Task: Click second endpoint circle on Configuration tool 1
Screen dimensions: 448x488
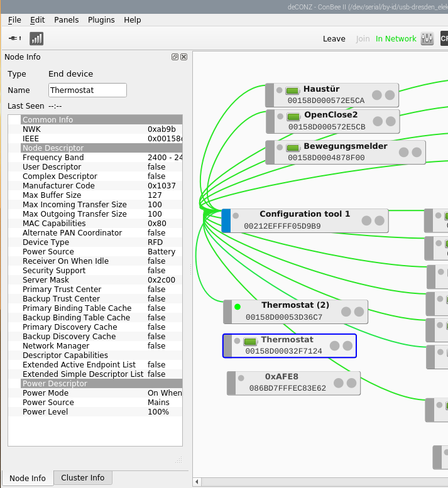Action: 379,220
